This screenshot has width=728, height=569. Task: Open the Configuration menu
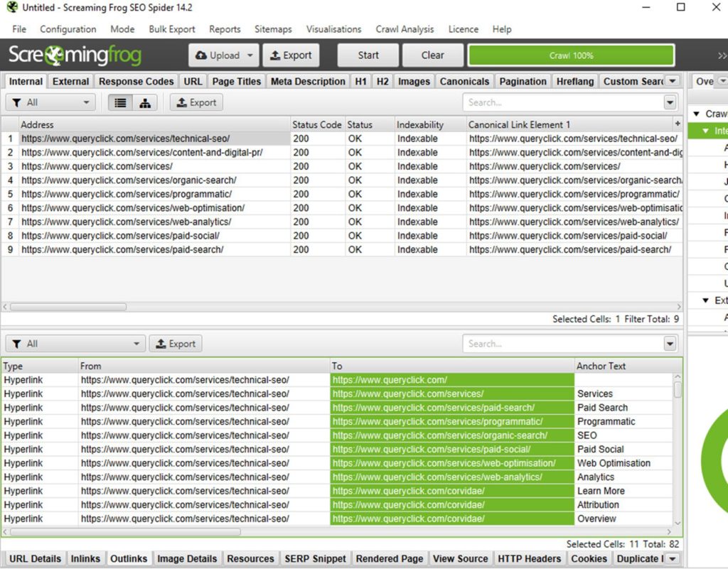pyautogui.click(x=68, y=29)
